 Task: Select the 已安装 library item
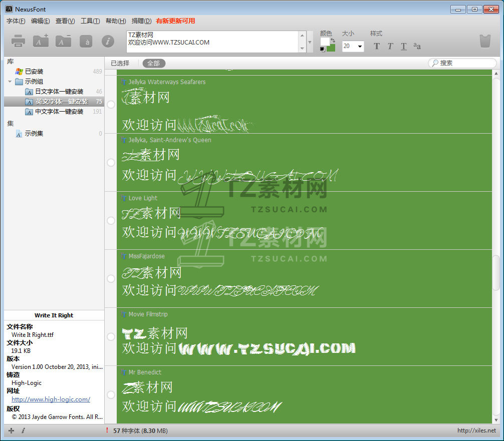coord(34,71)
